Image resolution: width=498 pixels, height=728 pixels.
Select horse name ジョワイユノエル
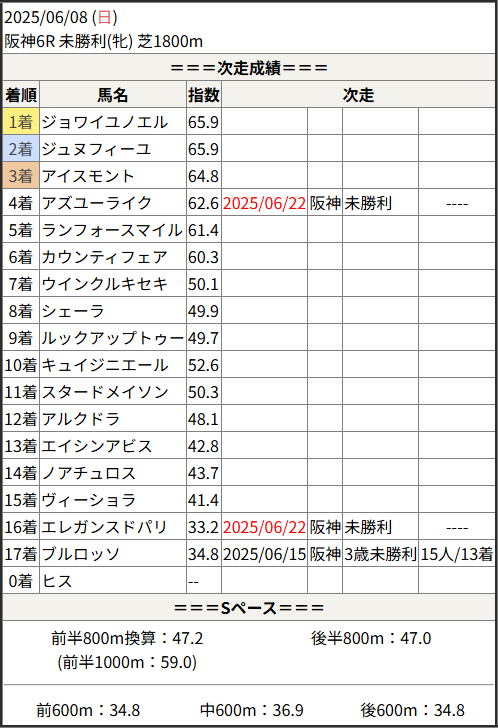(x=105, y=122)
